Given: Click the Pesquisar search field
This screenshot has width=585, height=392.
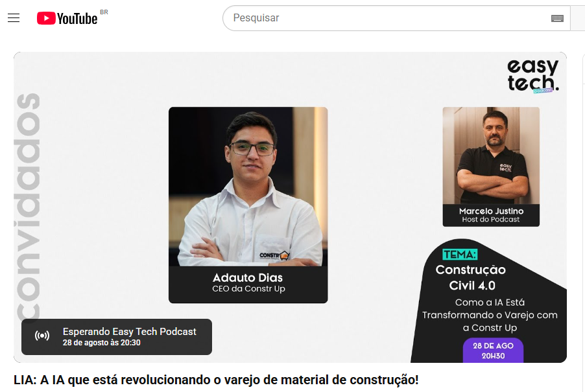Looking at the screenshot, I should click(388, 18).
